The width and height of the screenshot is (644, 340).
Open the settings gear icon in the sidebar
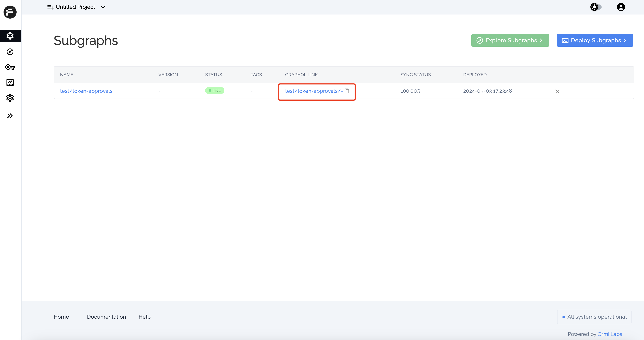[10, 98]
